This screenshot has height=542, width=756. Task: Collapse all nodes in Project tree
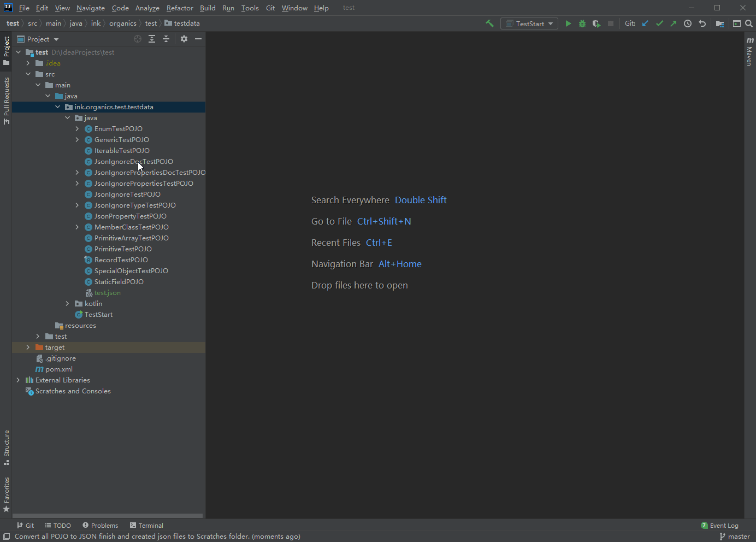[166, 39]
